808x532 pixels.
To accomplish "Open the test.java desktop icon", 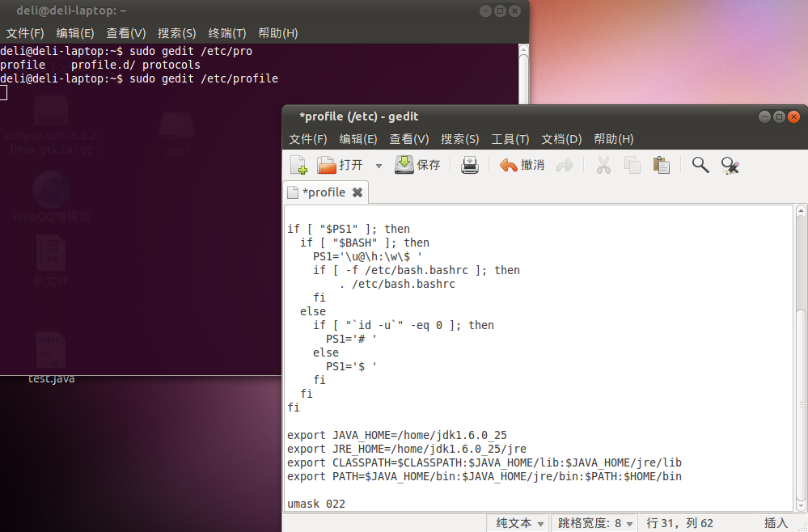I will click(51, 356).
